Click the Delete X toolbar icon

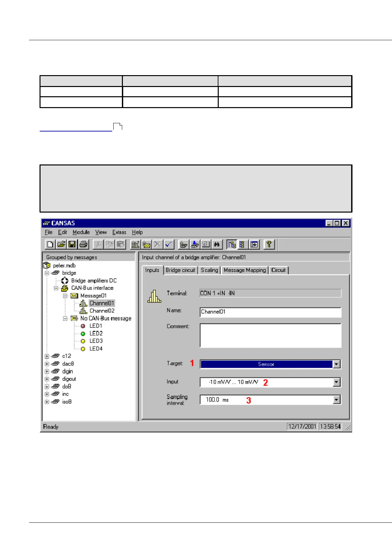157,244
